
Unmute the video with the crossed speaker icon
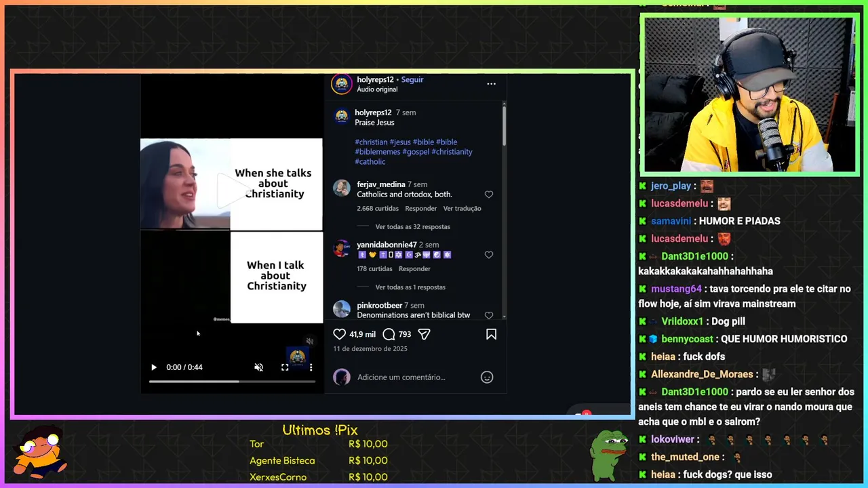pyautogui.click(x=258, y=367)
